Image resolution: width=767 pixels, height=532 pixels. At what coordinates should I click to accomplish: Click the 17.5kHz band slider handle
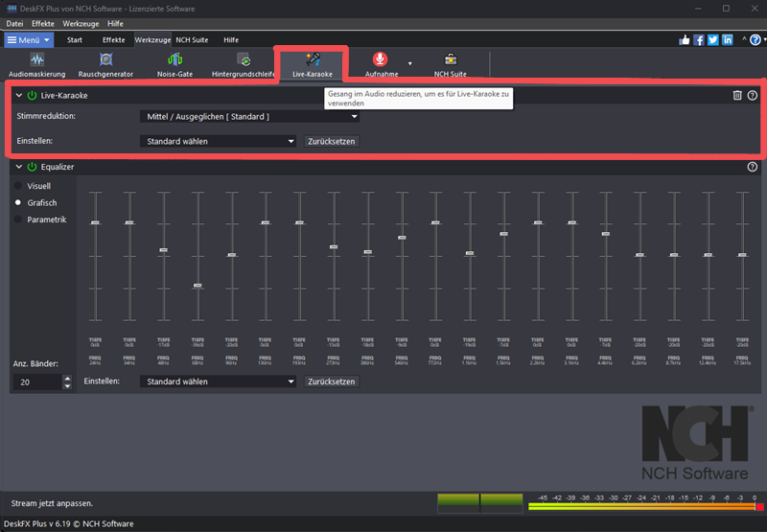(x=742, y=255)
